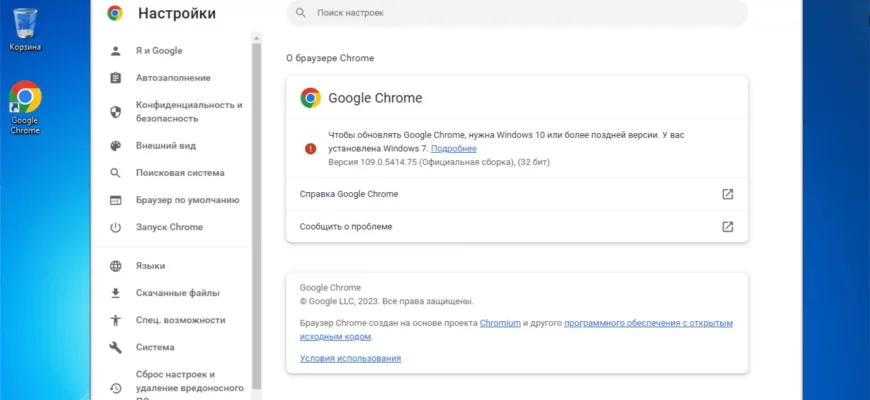
Task: Open Запуск Chrome settings
Action: click(x=171, y=227)
